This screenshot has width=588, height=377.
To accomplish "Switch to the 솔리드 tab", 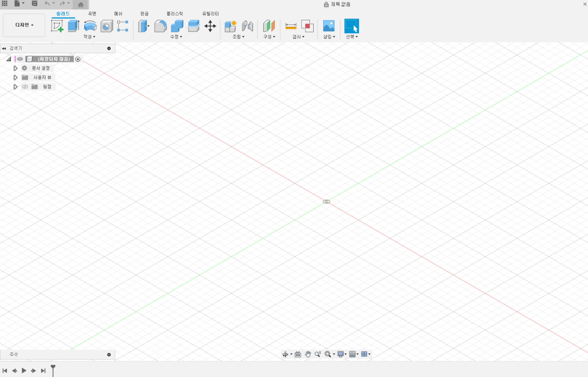I will [x=63, y=14].
